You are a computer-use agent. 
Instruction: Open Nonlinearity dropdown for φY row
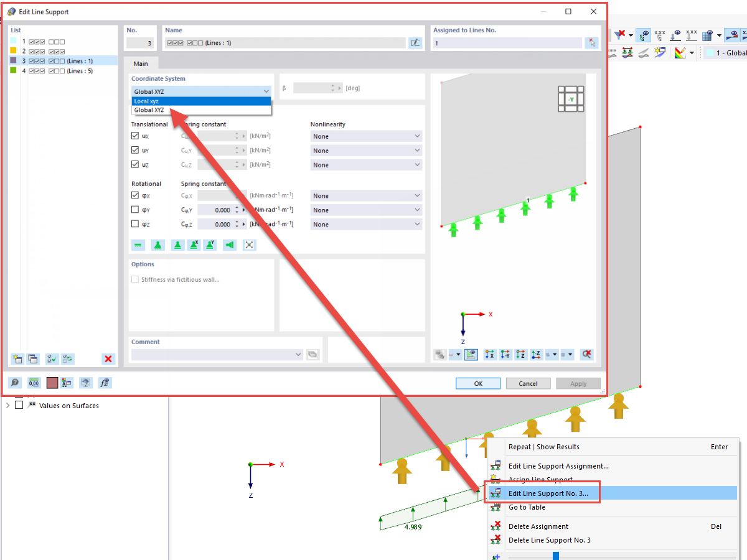[x=366, y=210]
